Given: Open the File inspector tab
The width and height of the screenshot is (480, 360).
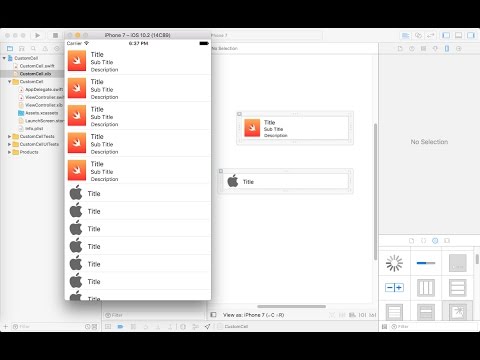Looking at the screenshot, I should [x=400, y=49].
